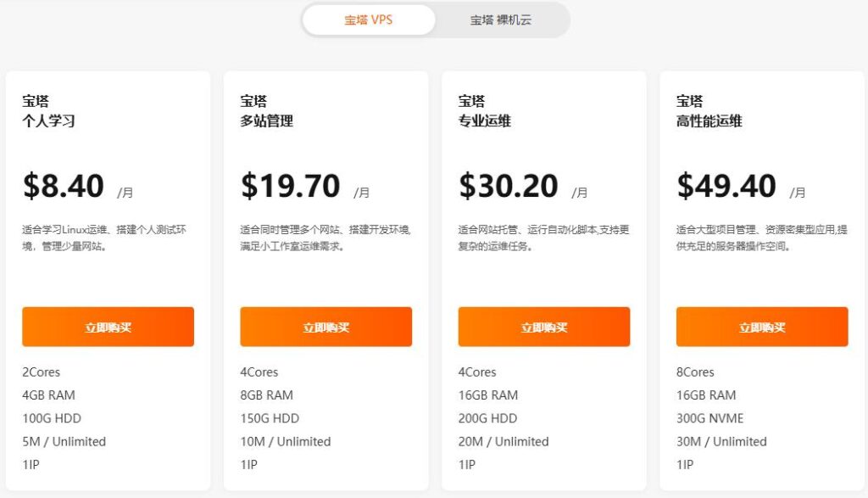Screen dimensions: 868x498
Task: Click 立即购买 for the 多站管理 plan
Action: pos(326,327)
